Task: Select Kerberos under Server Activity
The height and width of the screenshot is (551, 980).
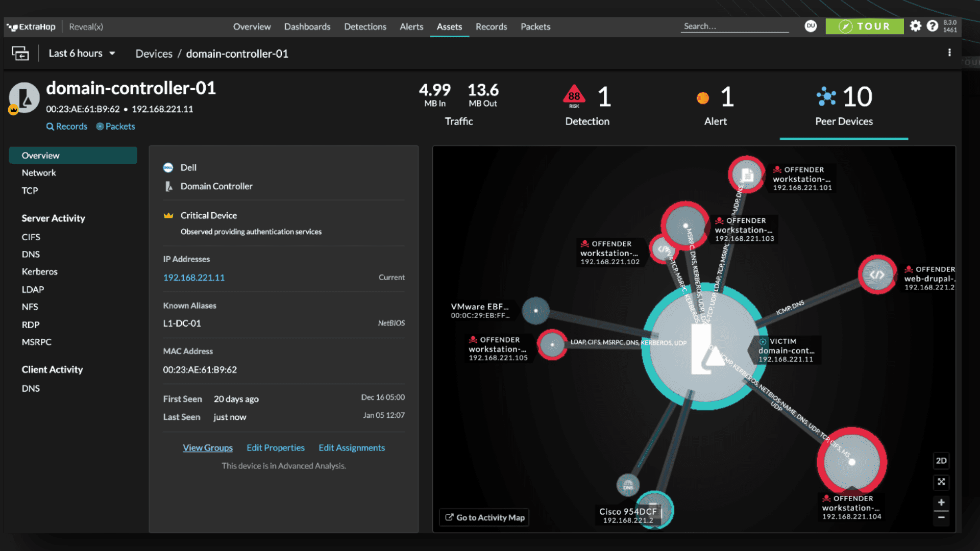Action: (x=39, y=271)
